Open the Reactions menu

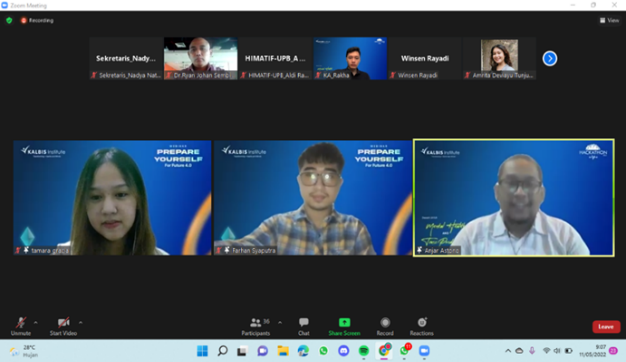422,326
